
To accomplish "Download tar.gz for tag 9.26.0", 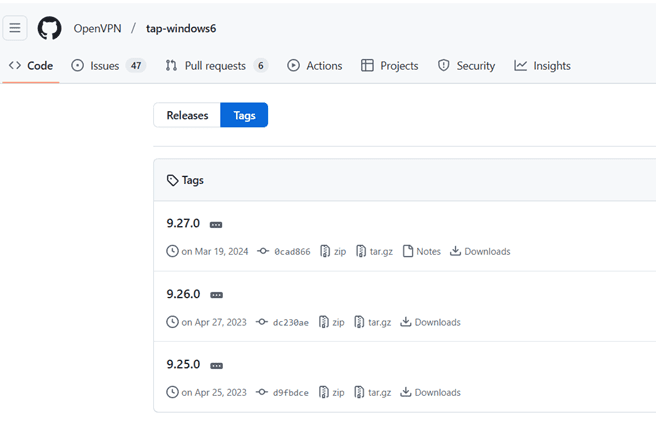I will (x=373, y=322).
